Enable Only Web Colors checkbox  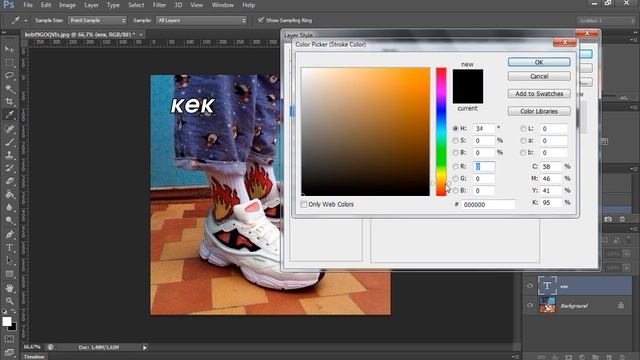point(304,204)
